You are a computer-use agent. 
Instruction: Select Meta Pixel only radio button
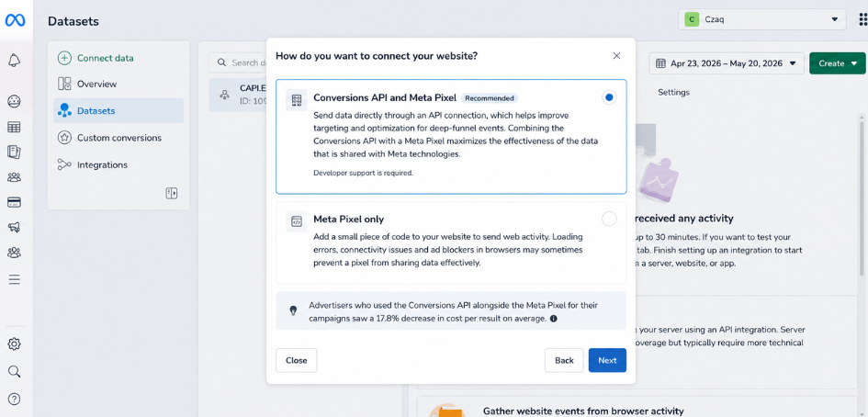coord(609,219)
